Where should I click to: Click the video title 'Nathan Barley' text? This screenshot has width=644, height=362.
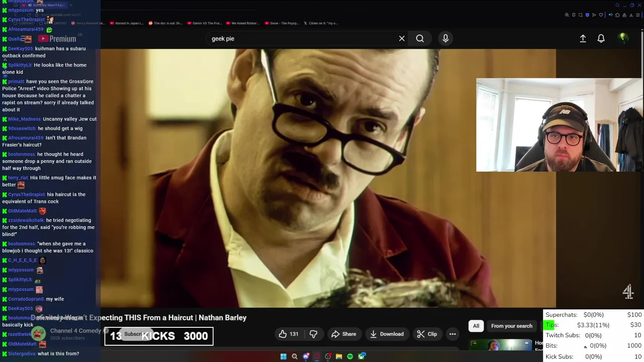[222, 318]
